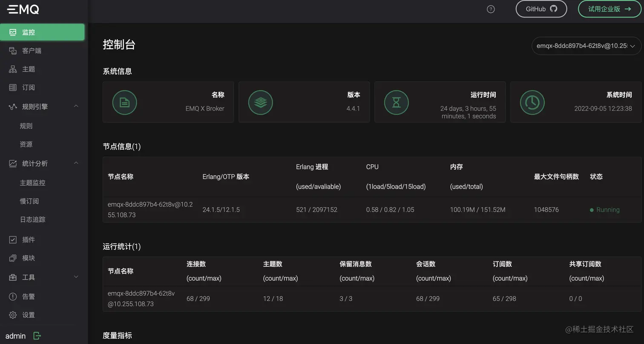Select the 资源 entry under 规则引擎
This screenshot has height=344, width=644.
[x=26, y=144]
